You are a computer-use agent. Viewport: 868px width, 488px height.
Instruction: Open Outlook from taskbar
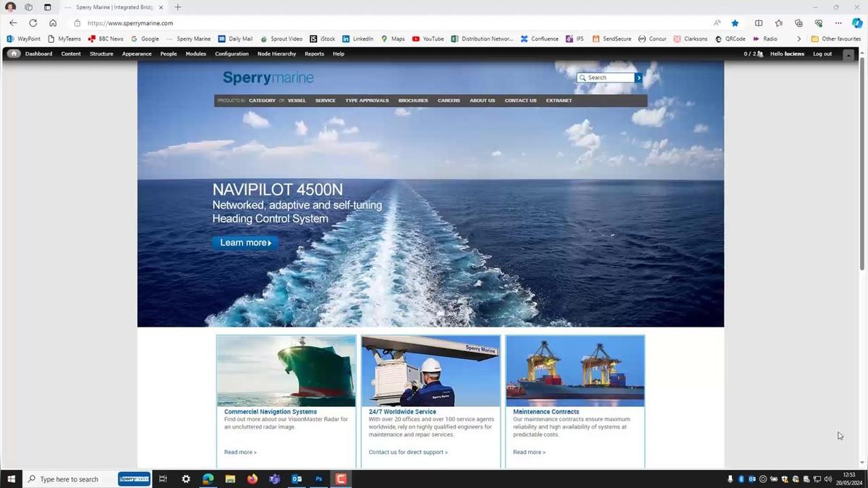[x=297, y=479]
